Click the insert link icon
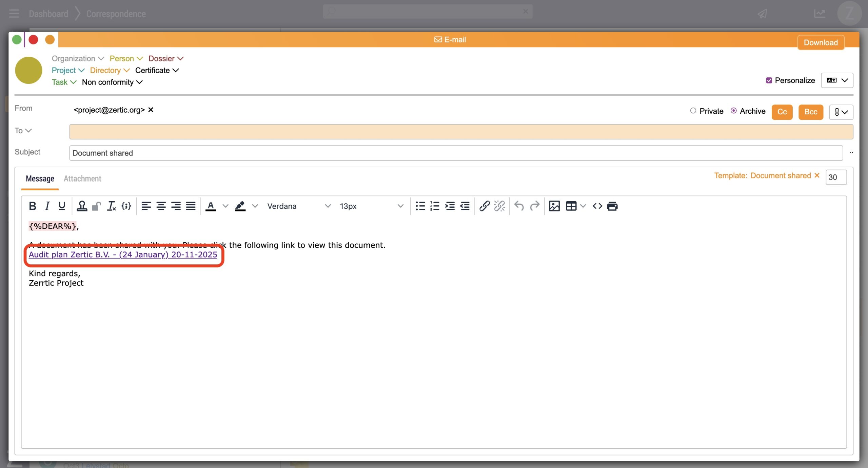868x468 pixels. 484,206
